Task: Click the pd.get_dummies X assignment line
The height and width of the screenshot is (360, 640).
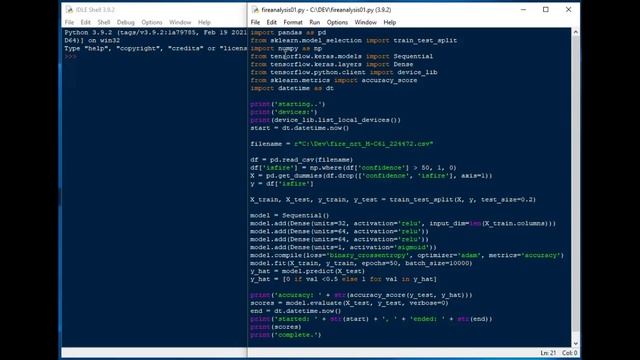Action: pyautogui.click(x=371, y=176)
